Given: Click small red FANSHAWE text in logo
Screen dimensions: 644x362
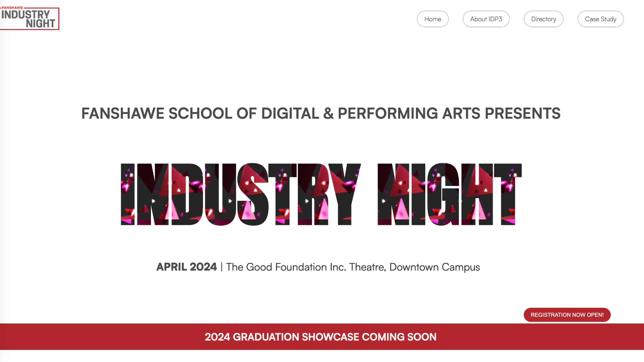Looking at the screenshot, I should point(12,8).
